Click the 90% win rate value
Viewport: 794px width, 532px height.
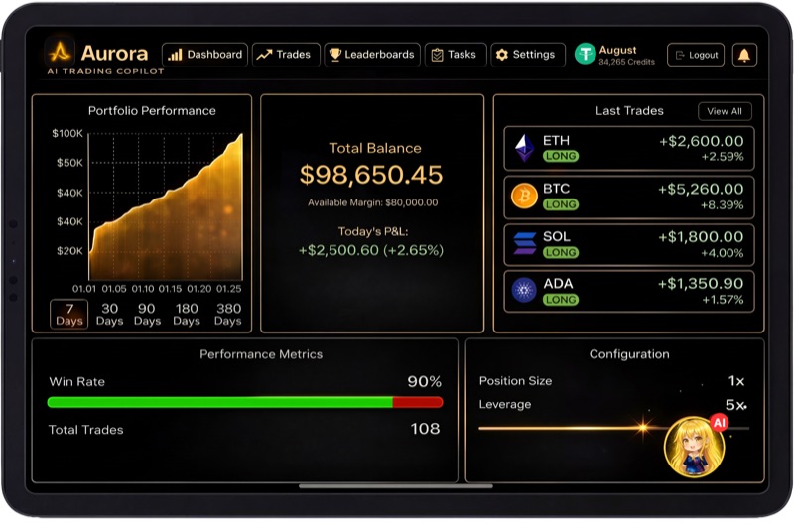coord(425,382)
